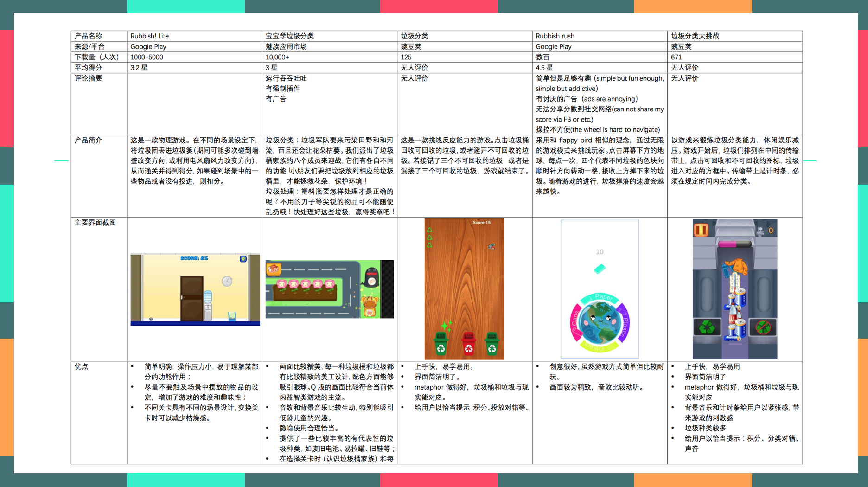Click the 运行吞吞吐吐 review line
Screen dimensions: 868x487
286,78
